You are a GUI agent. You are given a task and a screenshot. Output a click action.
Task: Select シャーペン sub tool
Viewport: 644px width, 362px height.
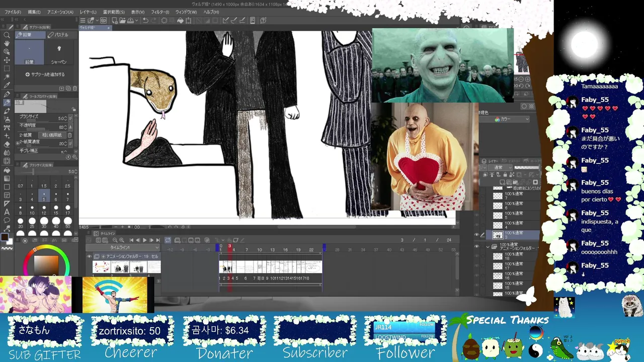pyautogui.click(x=59, y=53)
